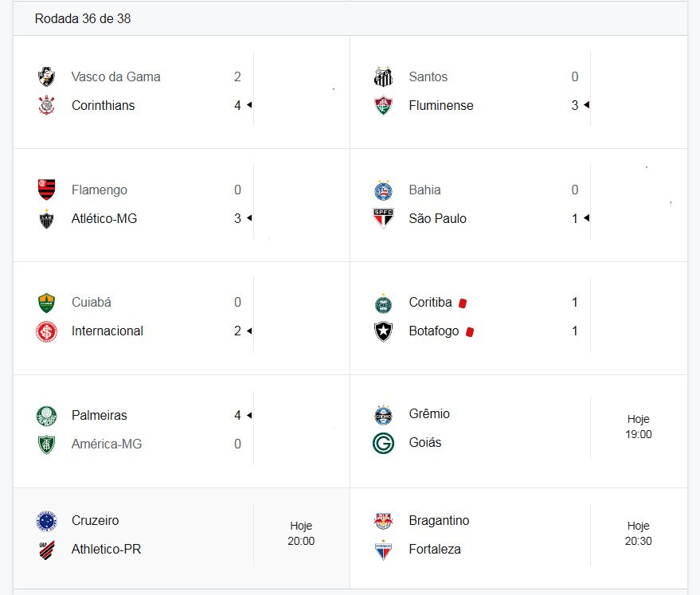This screenshot has width=700, height=595.
Task: Click the Rodada 36 de 38 header
Action: coord(83,19)
